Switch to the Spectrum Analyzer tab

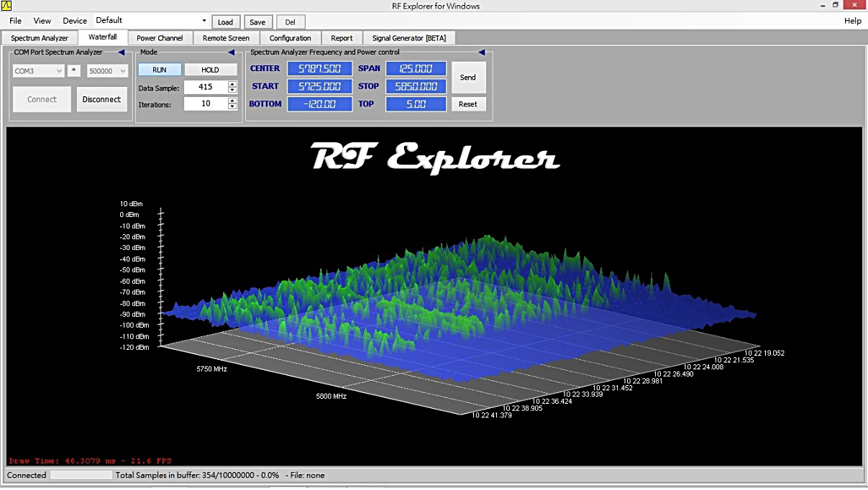click(x=40, y=38)
